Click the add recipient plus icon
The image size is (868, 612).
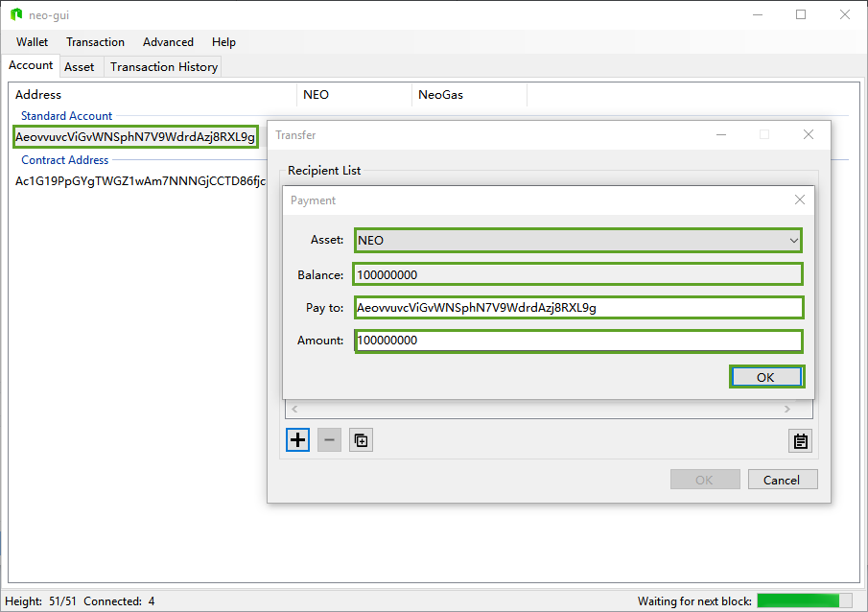click(298, 440)
